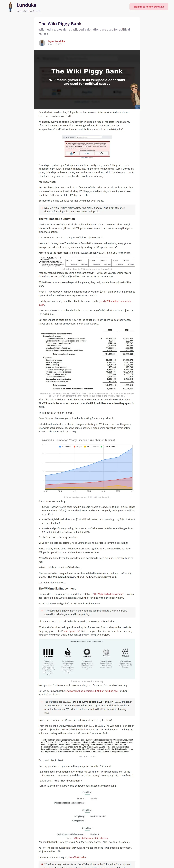Click the article title The Wiki Piggy Bank
The width and height of the screenshot is (174, 868).
[60, 24]
